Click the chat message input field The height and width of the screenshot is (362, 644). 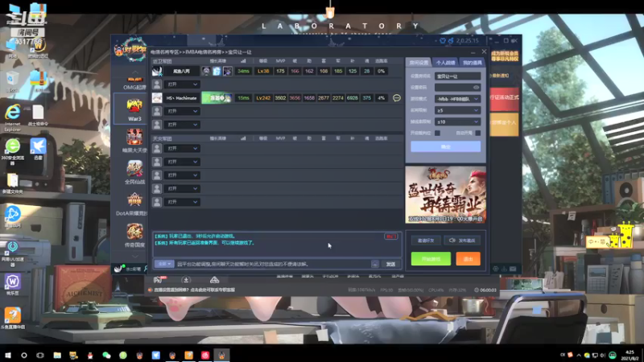(x=273, y=264)
